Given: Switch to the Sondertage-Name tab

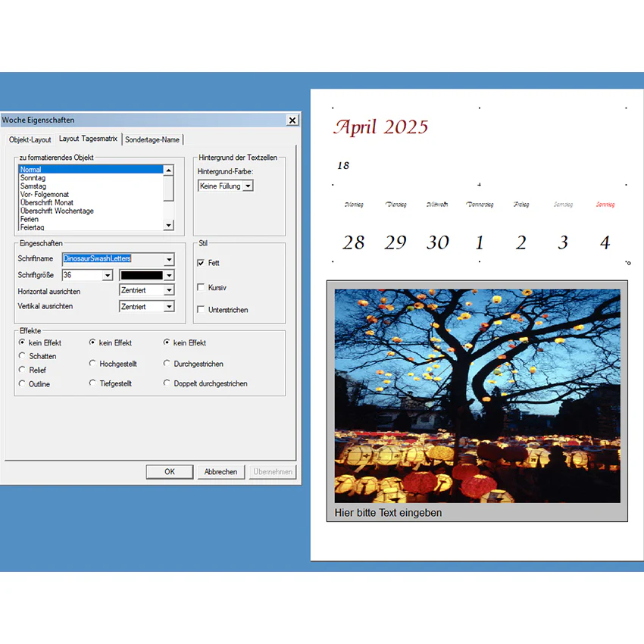Looking at the screenshot, I should pyautogui.click(x=152, y=139).
